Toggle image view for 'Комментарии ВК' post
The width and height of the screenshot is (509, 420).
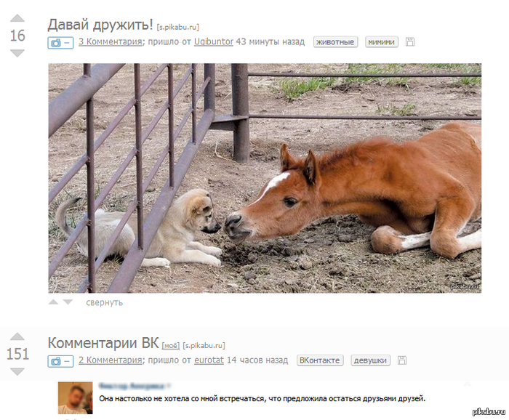(x=60, y=361)
